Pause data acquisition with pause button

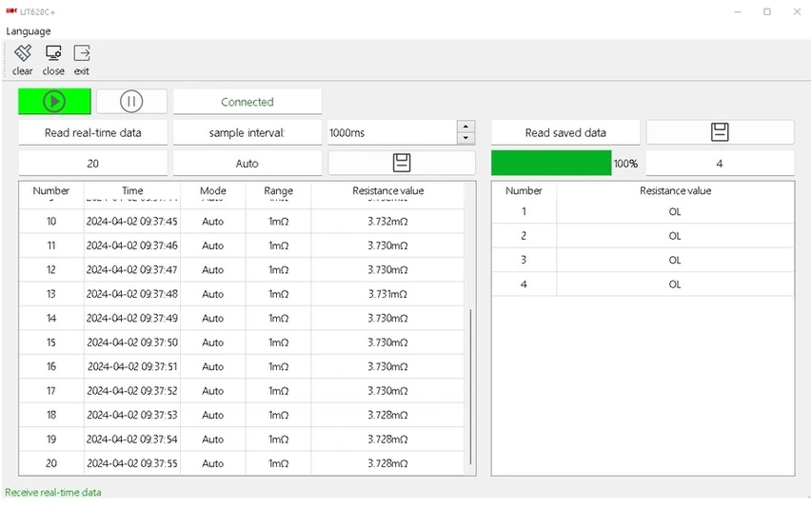point(131,102)
